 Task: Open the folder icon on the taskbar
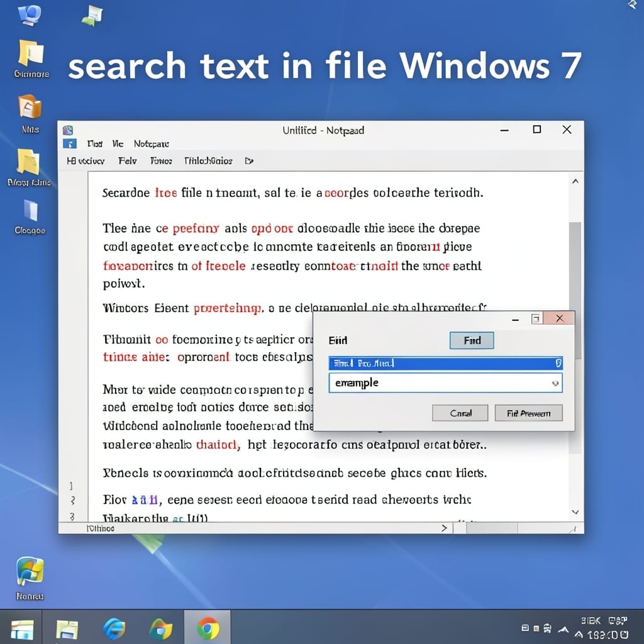(67, 629)
